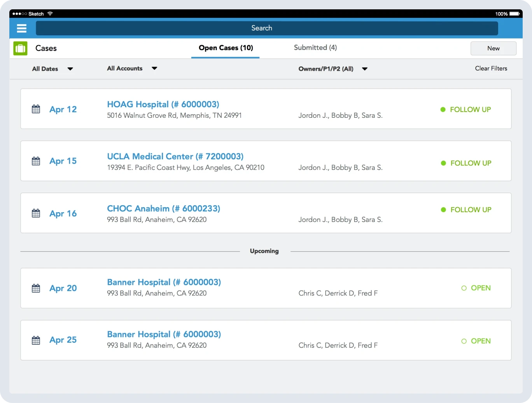Select the Apr 25 date

point(63,340)
